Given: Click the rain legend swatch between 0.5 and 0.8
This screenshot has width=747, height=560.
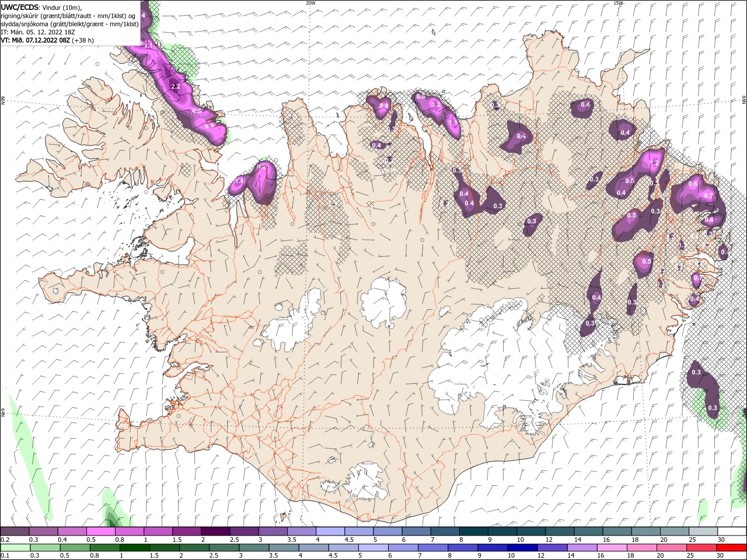Looking at the screenshot, I should (75, 548).
